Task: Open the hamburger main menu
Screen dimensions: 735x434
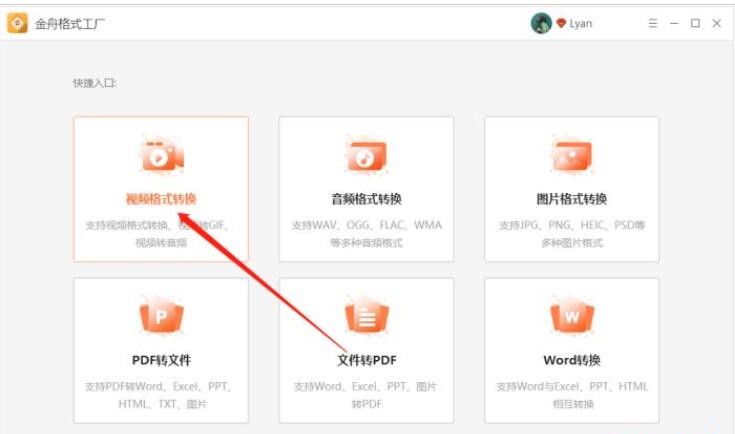Action: point(653,23)
